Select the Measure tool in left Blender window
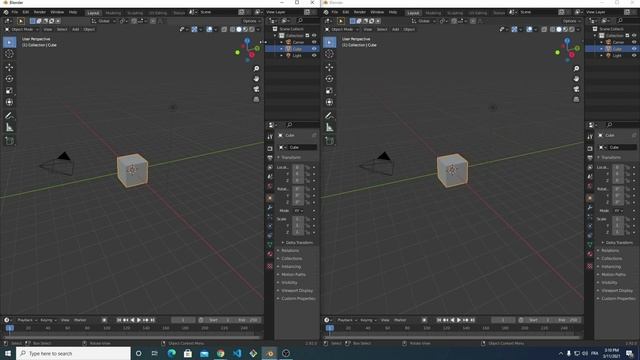 pyautogui.click(x=9, y=128)
